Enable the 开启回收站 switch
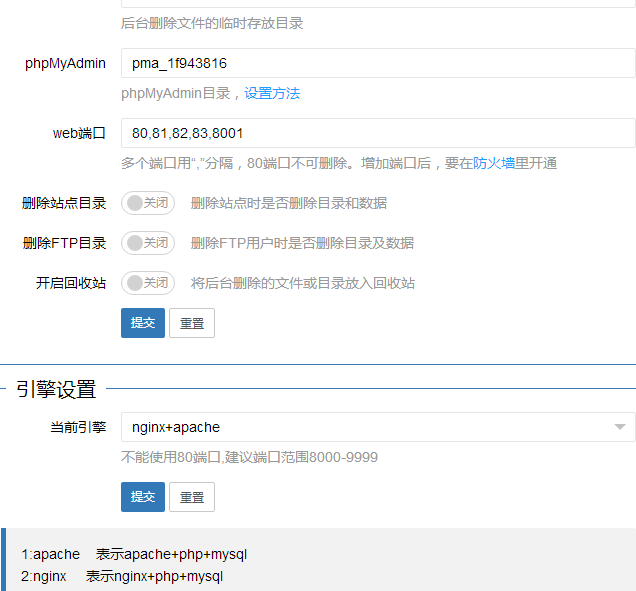Image resolution: width=636 pixels, height=591 pixels. point(148,283)
